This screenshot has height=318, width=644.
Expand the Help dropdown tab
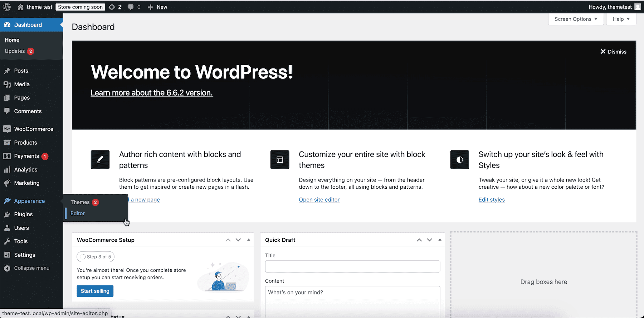click(621, 19)
